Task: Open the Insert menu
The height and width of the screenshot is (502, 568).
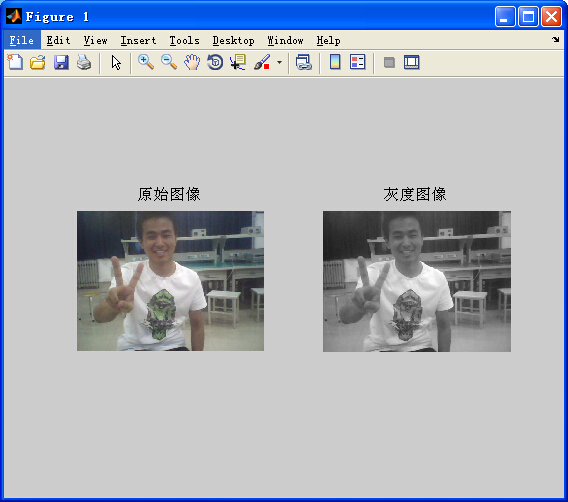Action: [x=138, y=41]
